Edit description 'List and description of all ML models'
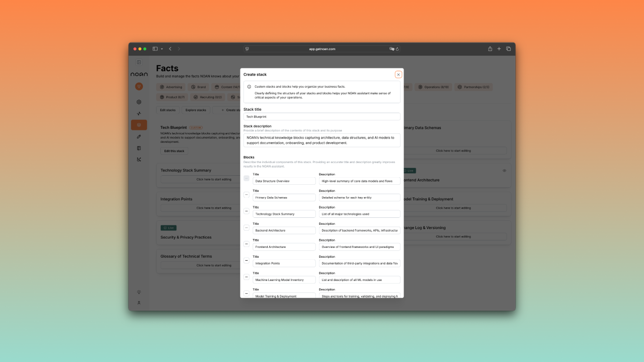Image resolution: width=644 pixels, height=362 pixels. [360, 280]
